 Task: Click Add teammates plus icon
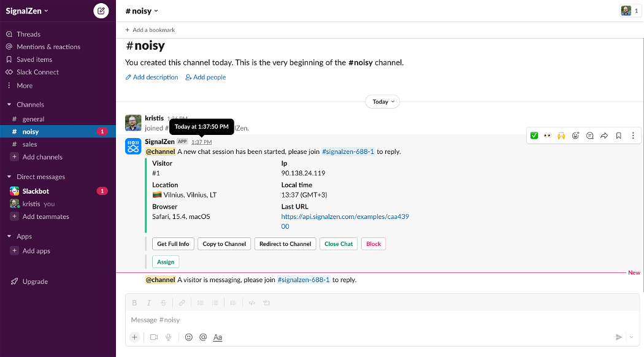14,217
